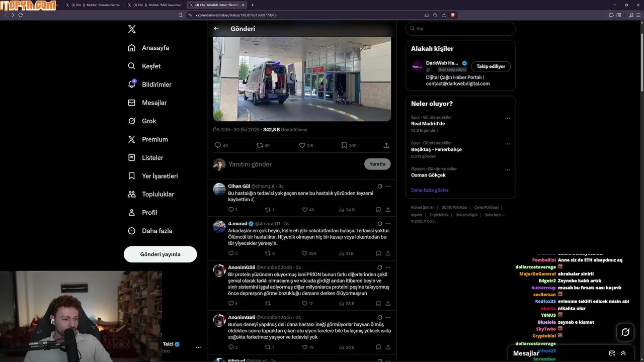Open Telci account menu dots
The width and height of the screenshot is (644, 362).
pyautogui.click(x=198, y=347)
